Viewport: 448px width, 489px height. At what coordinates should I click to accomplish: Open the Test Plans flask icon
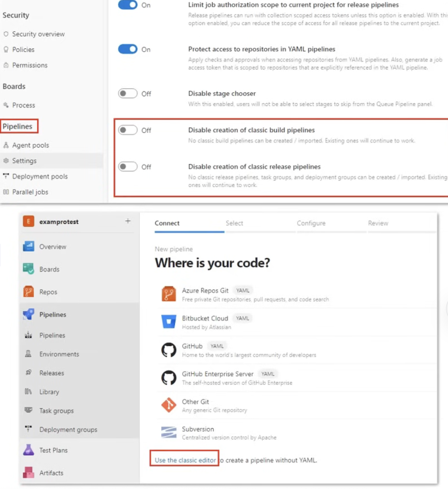(x=29, y=450)
